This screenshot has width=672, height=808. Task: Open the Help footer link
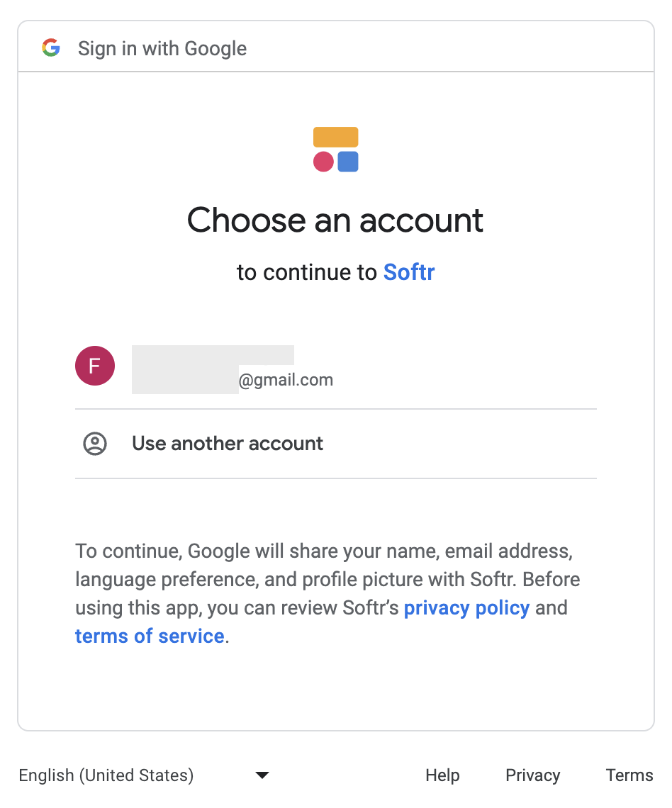point(442,775)
